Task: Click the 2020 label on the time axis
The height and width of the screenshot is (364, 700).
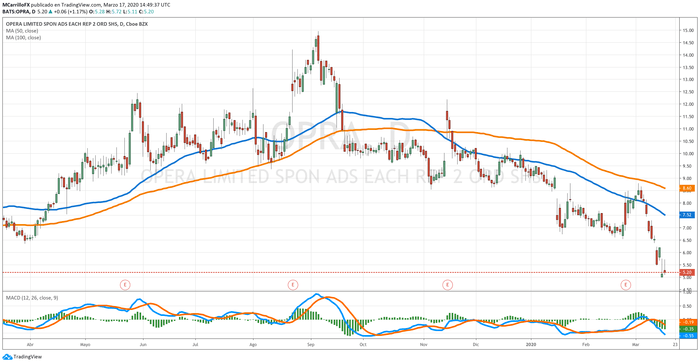Action: pos(530,345)
